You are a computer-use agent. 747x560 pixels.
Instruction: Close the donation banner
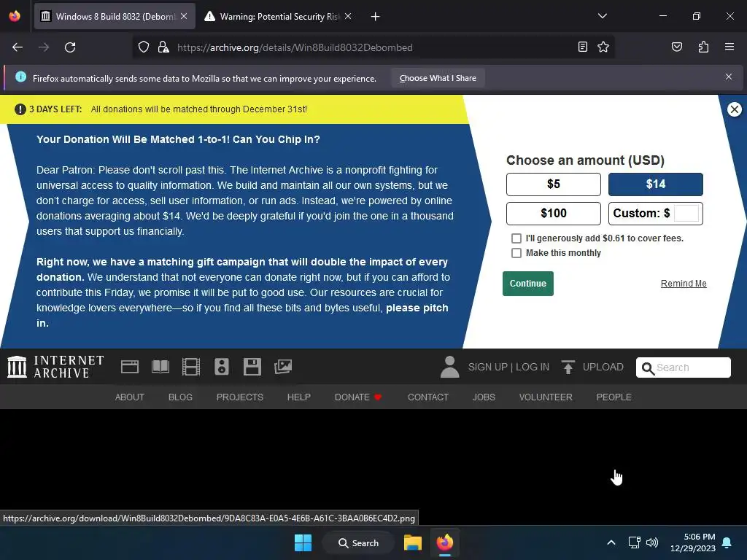(734, 109)
